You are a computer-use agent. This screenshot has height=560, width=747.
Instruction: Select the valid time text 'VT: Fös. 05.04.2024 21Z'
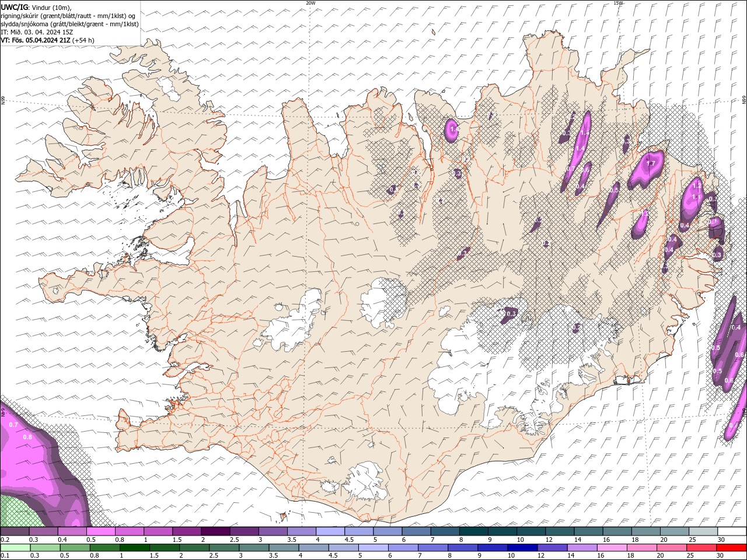[35, 40]
